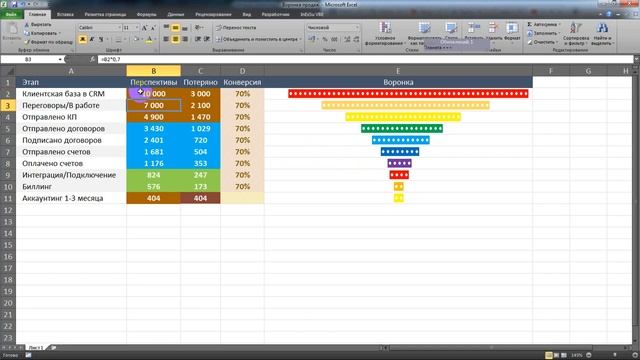
Task: Toggle bold formatting
Action: click(83, 39)
